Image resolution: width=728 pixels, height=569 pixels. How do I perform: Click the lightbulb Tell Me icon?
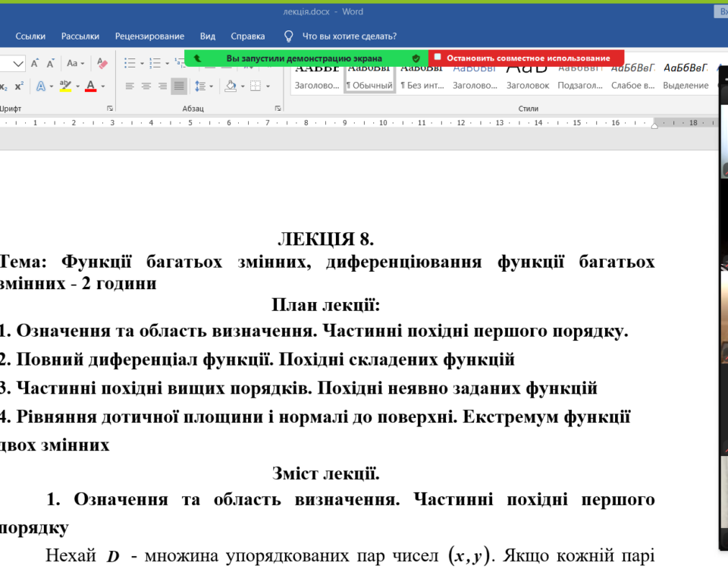coord(288,36)
